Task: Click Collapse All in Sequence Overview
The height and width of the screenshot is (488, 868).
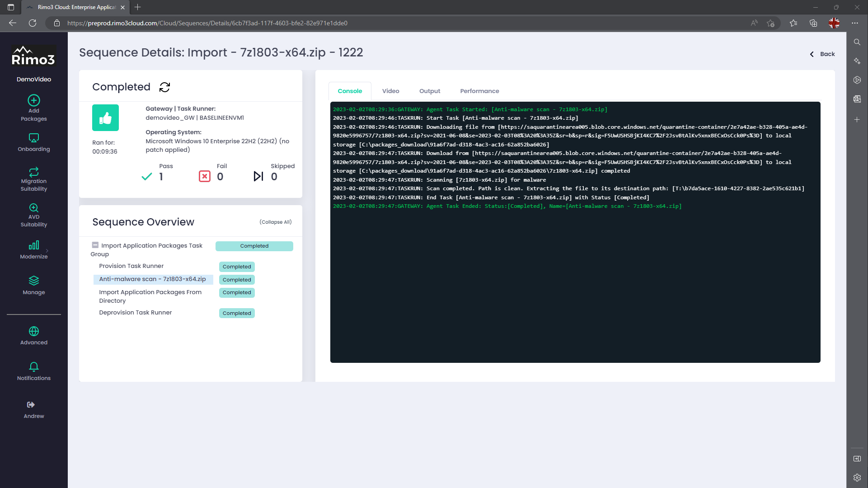Action: tap(275, 222)
